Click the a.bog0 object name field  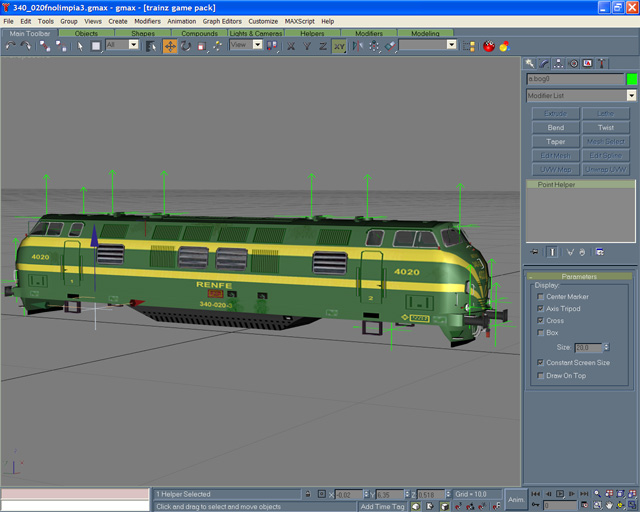pyautogui.click(x=574, y=79)
